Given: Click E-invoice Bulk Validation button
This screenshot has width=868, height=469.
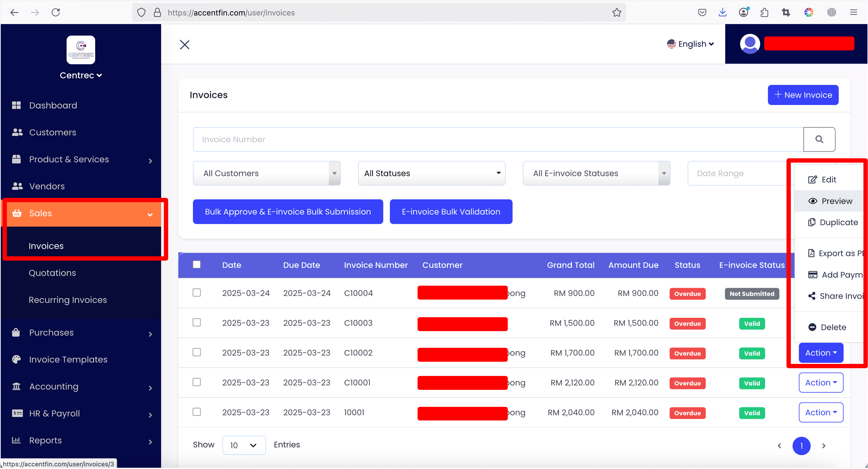Looking at the screenshot, I should [451, 212].
